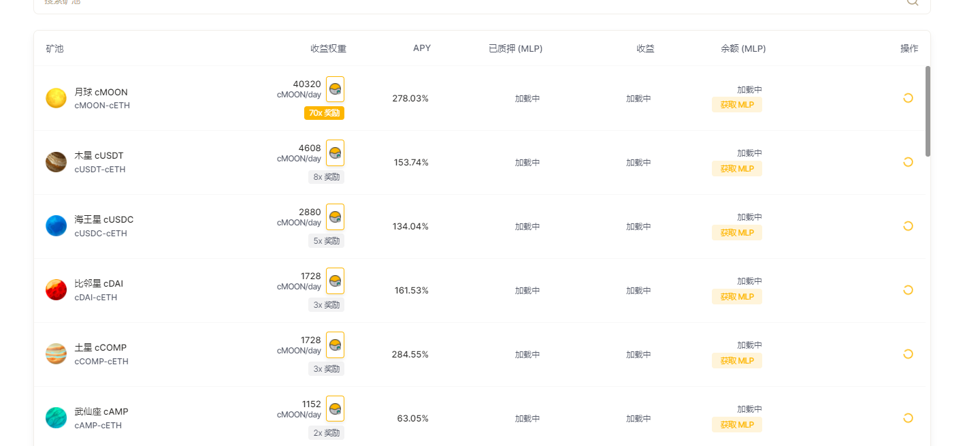Click the red planet icon for 比邻星 cDAI

(x=56, y=290)
